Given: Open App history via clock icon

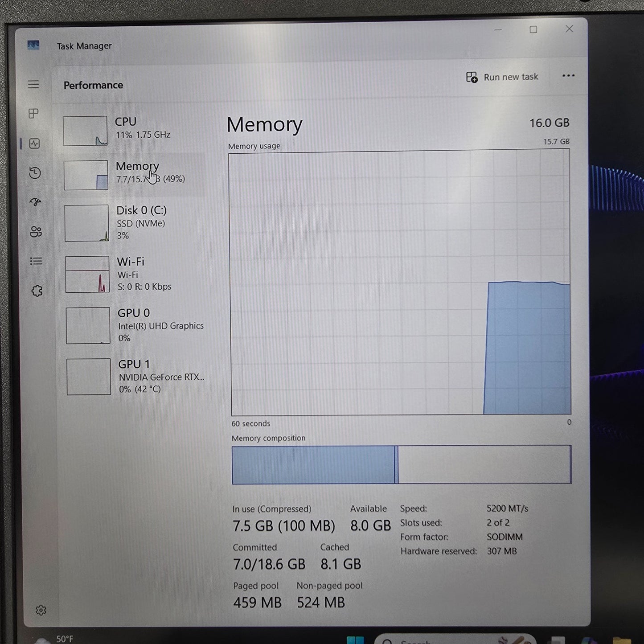Looking at the screenshot, I should 35,173.
